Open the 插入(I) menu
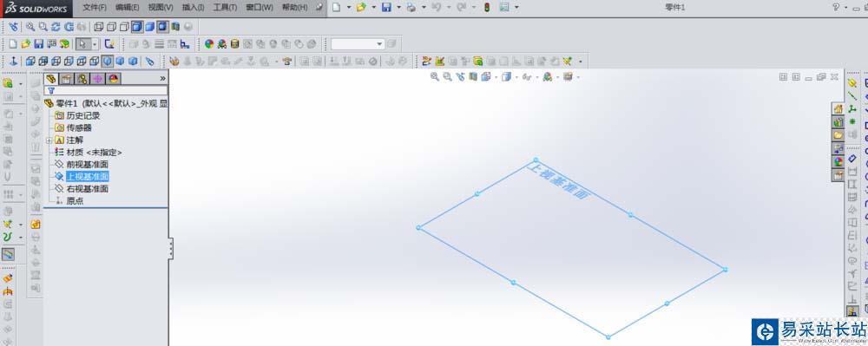Viewport: 868px width, 346px height. tap(193, 8)
